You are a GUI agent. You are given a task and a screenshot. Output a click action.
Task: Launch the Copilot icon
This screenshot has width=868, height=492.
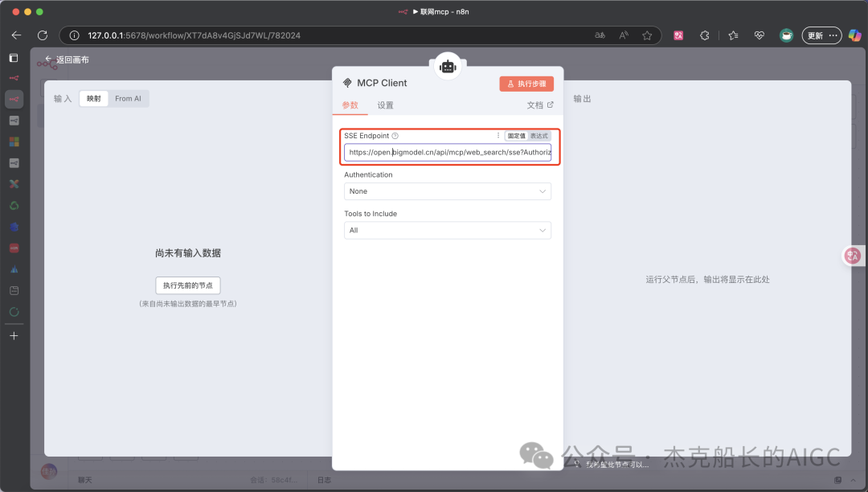click(x=854, y=35)
